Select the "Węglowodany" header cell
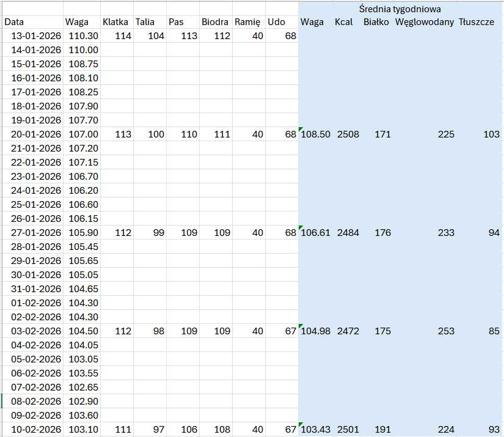The width and height of the screenshot is (504, 437). 424,23
